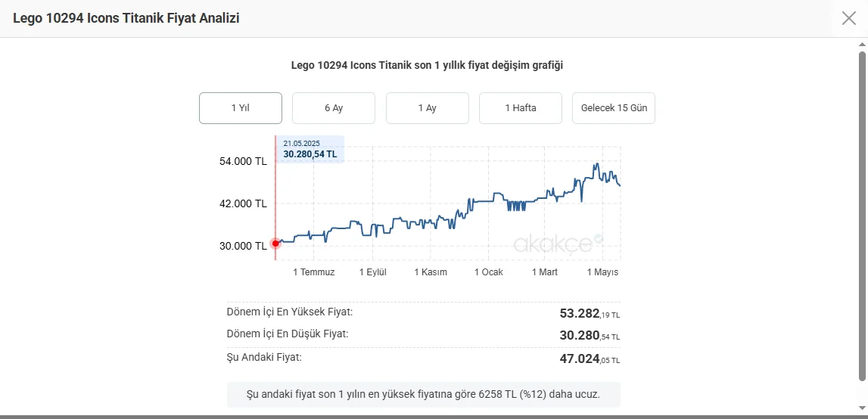The height and width of the screenshot is (419, 868).
Task: Click the Şu Andaki Fiyat label
Action: coord(265,358)
